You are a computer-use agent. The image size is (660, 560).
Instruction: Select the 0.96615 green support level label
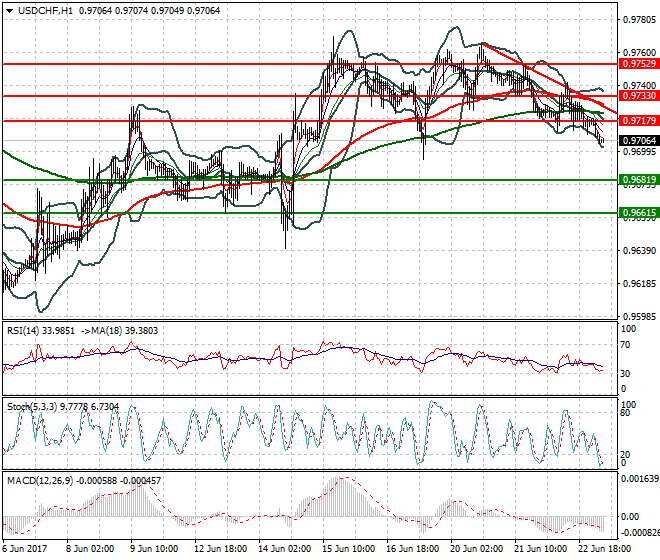coord(639,213)
